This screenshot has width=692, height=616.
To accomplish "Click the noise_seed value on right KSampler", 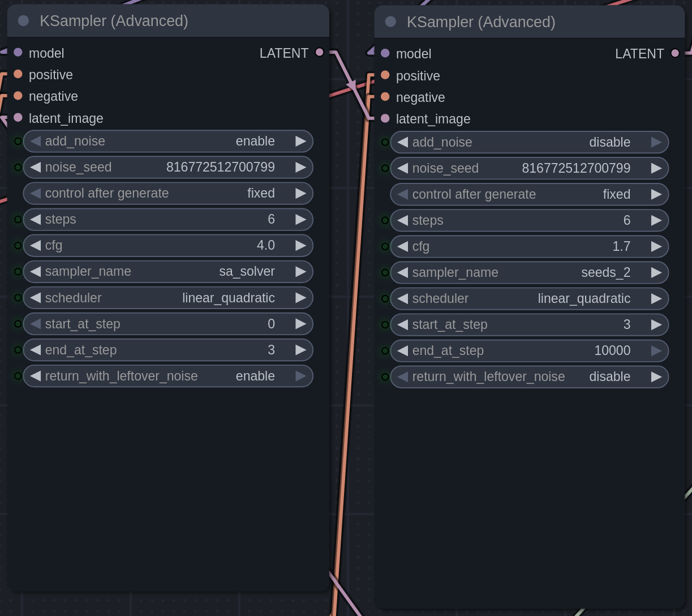I will tap(576, 169).
